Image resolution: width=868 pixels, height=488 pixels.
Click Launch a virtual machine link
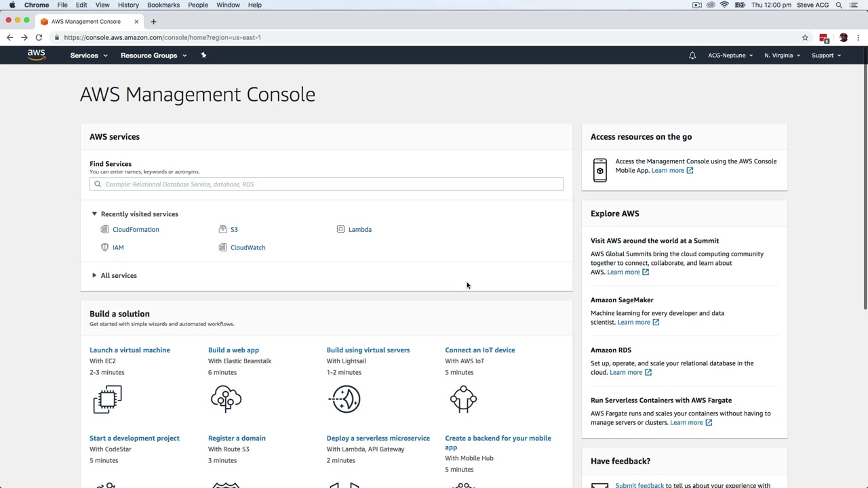(130, 350)
